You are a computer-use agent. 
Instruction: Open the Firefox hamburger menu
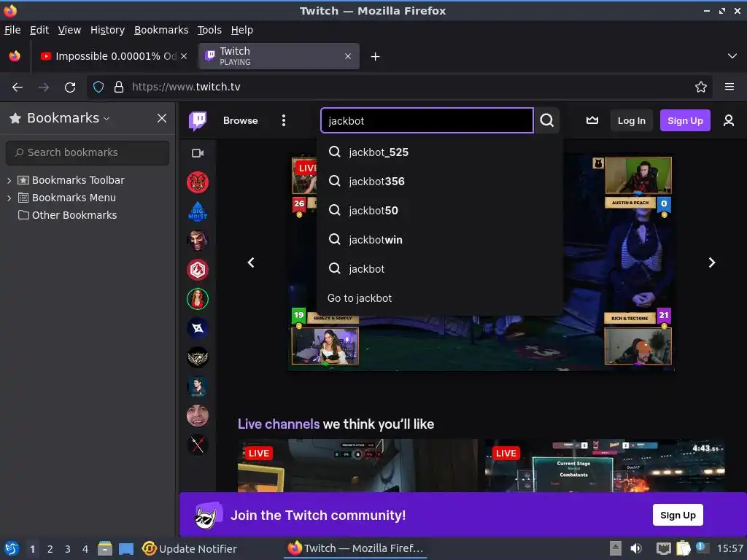pos(729,87)
